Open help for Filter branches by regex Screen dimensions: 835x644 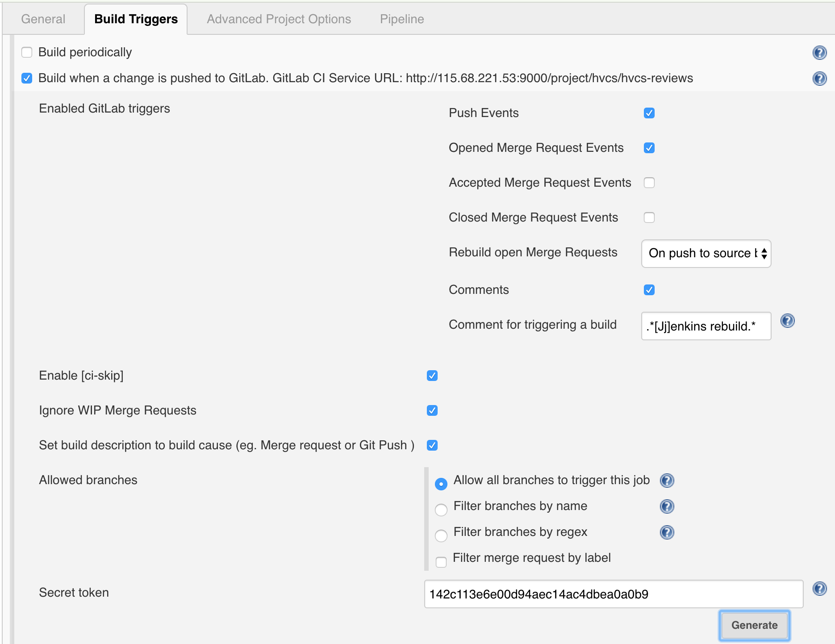coord(667,532)
